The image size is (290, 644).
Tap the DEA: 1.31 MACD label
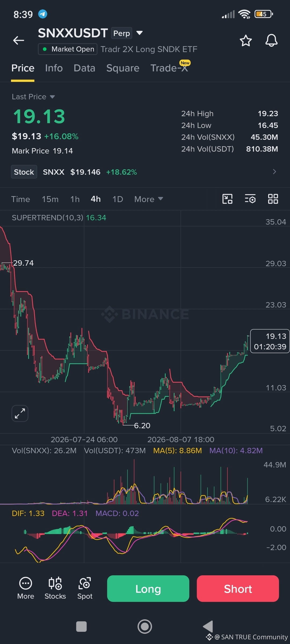[x=70, y=513]
